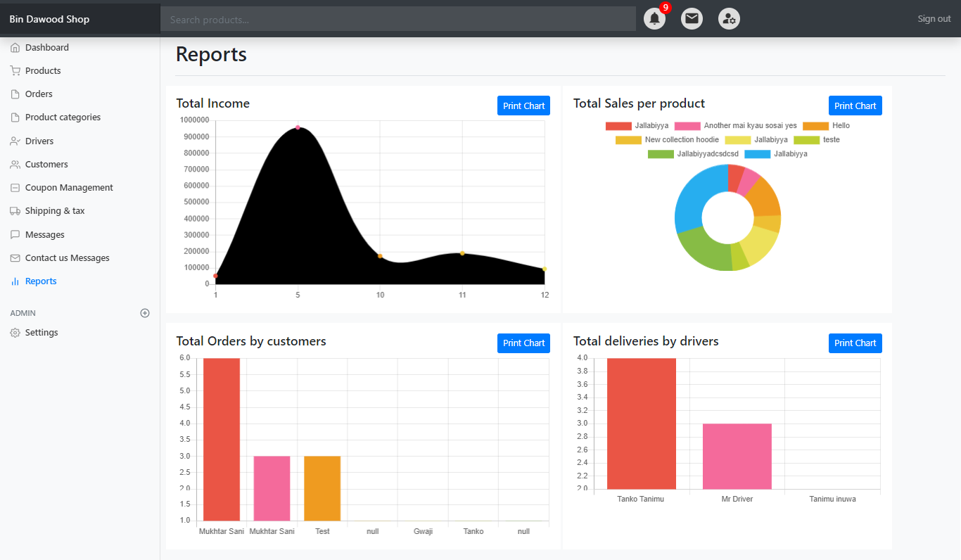
Task: Focus the Search products input field
Action: coord(397,20)
